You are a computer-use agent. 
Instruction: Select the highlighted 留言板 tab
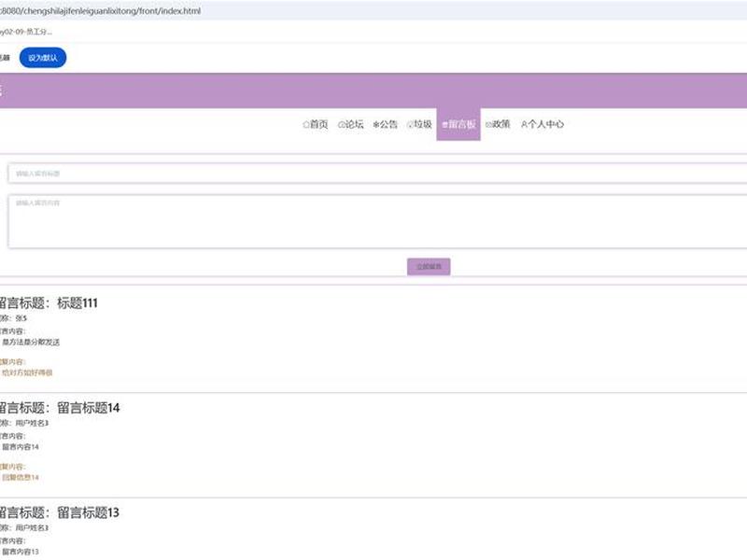tap(458, 124)
